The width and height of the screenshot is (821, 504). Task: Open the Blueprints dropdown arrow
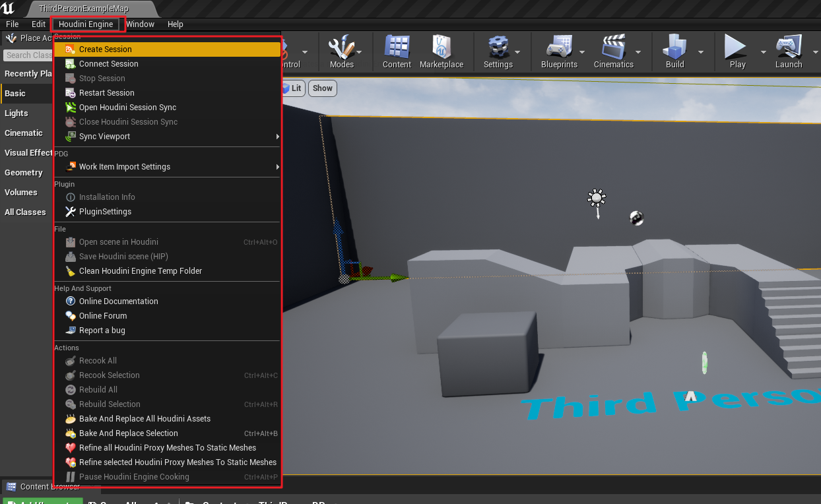tap(582, 51)
